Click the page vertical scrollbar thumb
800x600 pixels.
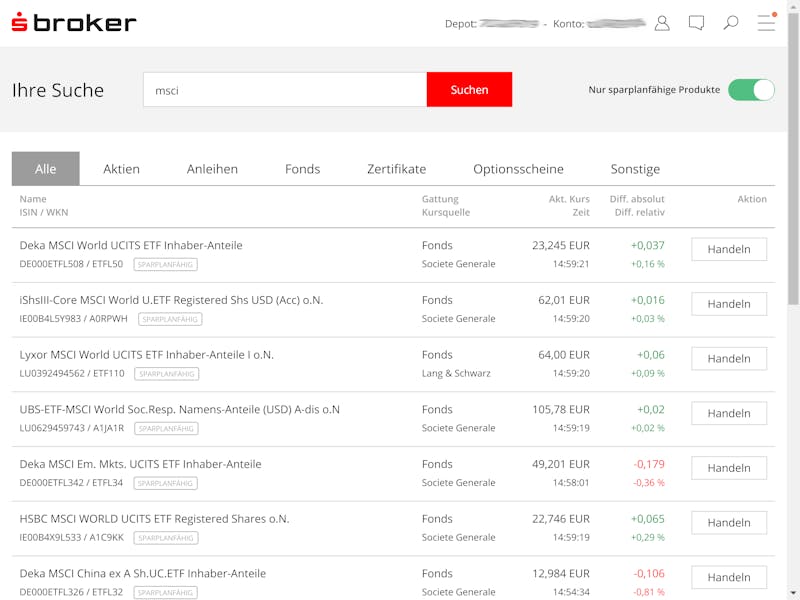coord(793,159)
